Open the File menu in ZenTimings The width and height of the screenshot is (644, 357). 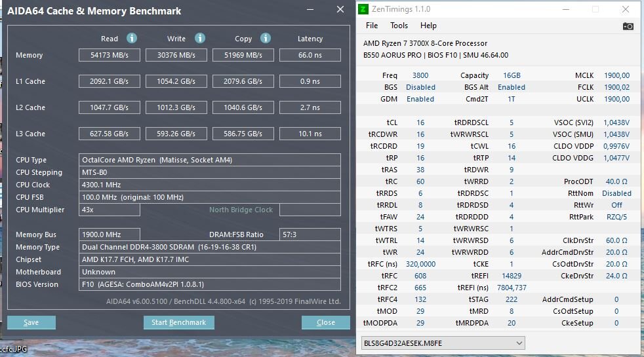tap(372, 26)
